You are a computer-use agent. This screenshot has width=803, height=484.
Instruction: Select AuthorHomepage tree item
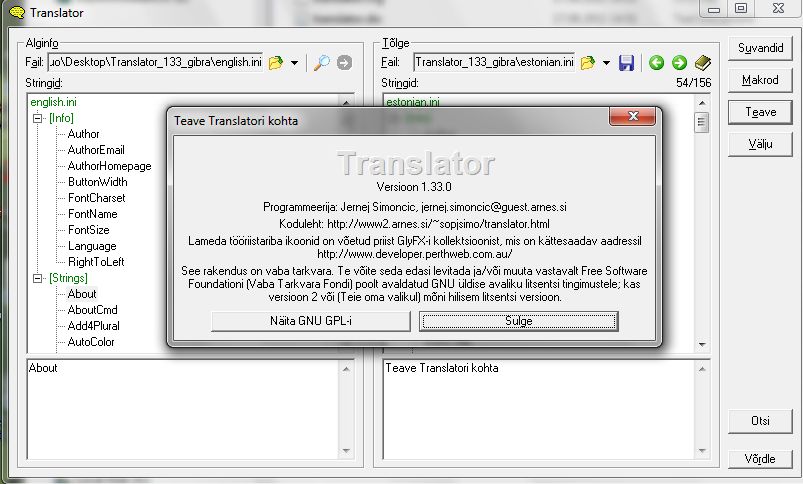[110, 166]
